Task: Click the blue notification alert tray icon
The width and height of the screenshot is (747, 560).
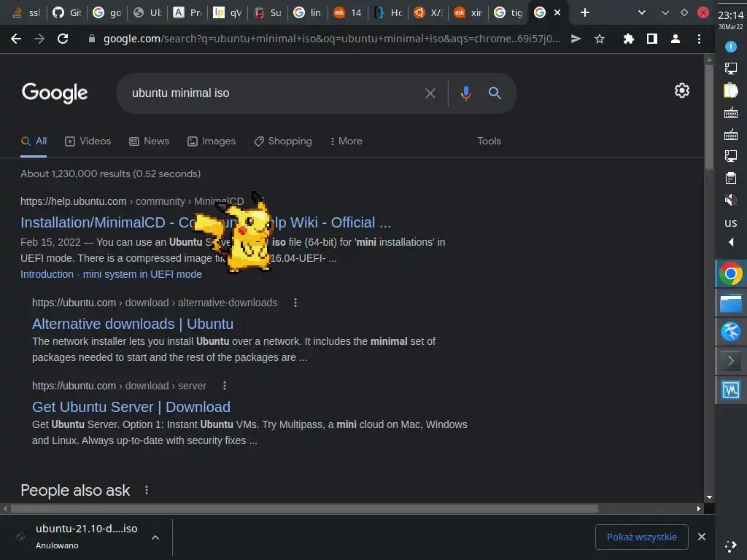Action: 730,47
